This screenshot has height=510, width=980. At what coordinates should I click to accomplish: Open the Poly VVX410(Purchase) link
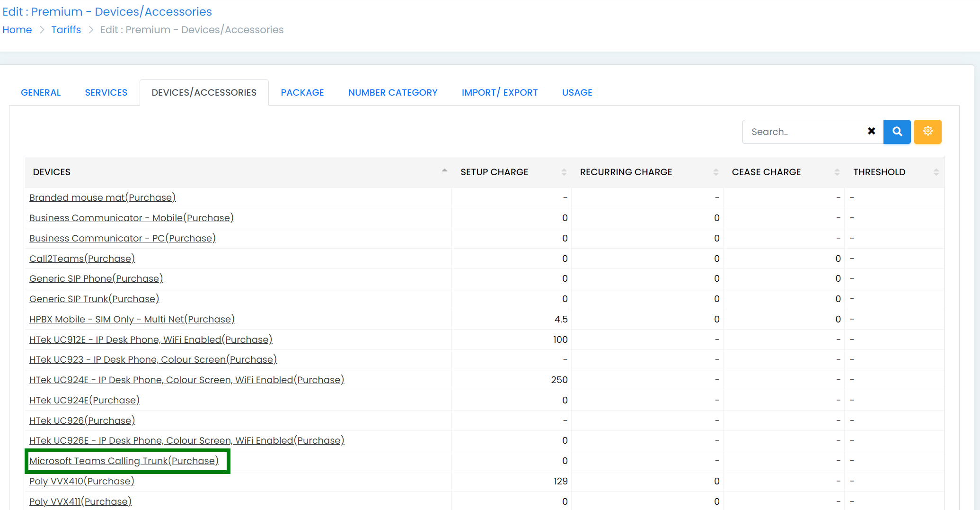pos(82,481)
